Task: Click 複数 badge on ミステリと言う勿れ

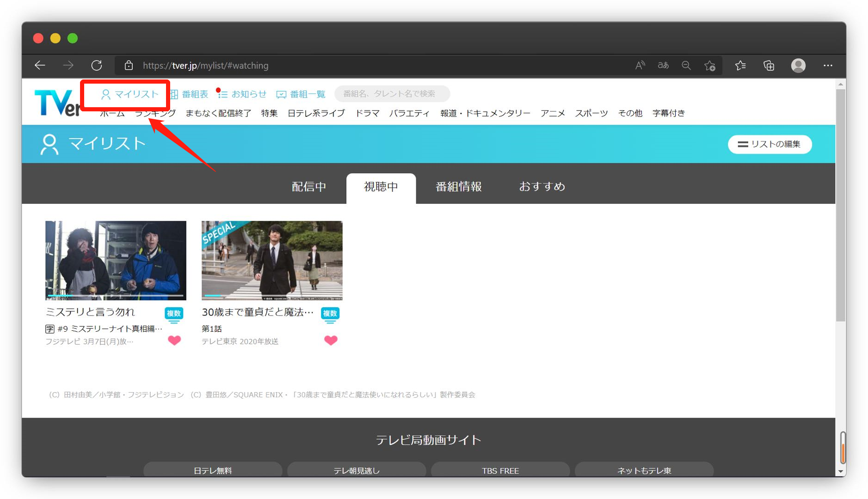Action: [x=174, y=314]
